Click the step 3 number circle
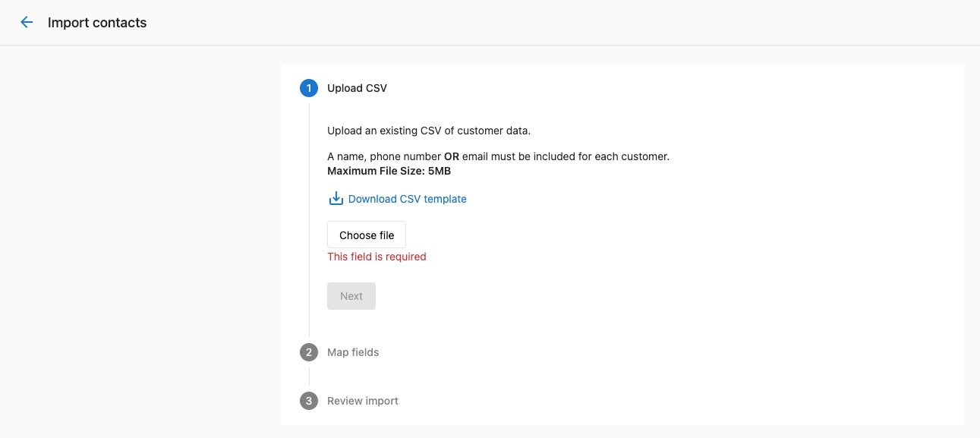The width and height of the screenshot is (980, 438). pos(309,401)
